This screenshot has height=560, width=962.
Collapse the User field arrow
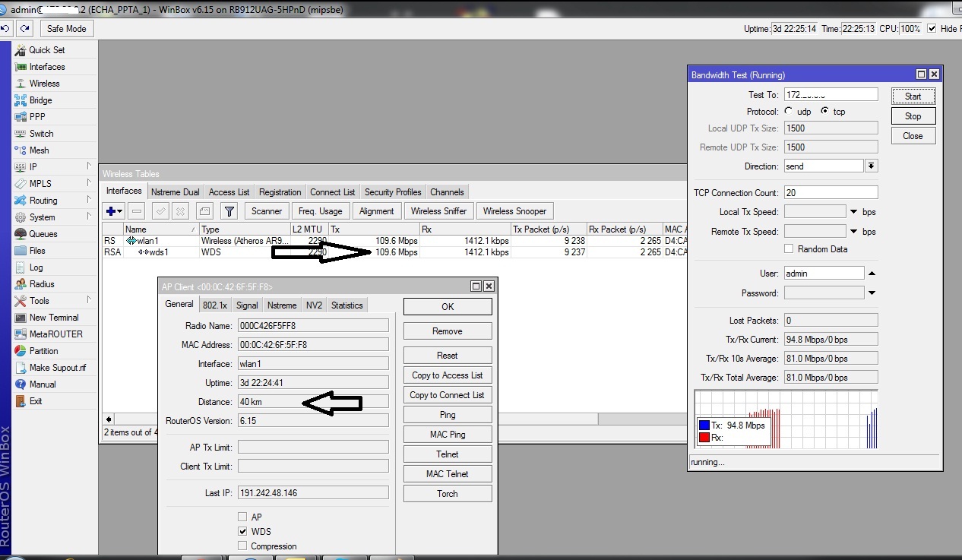click(872, 274)
